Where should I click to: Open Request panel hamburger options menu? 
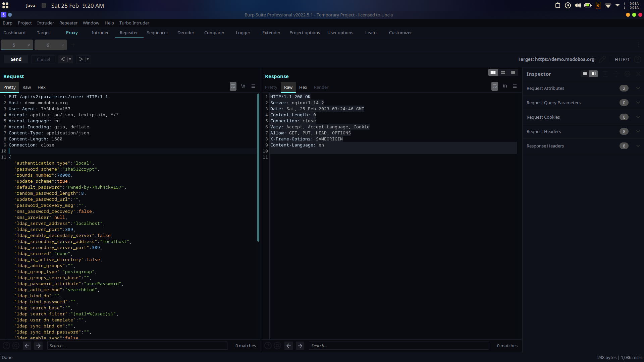253,86
